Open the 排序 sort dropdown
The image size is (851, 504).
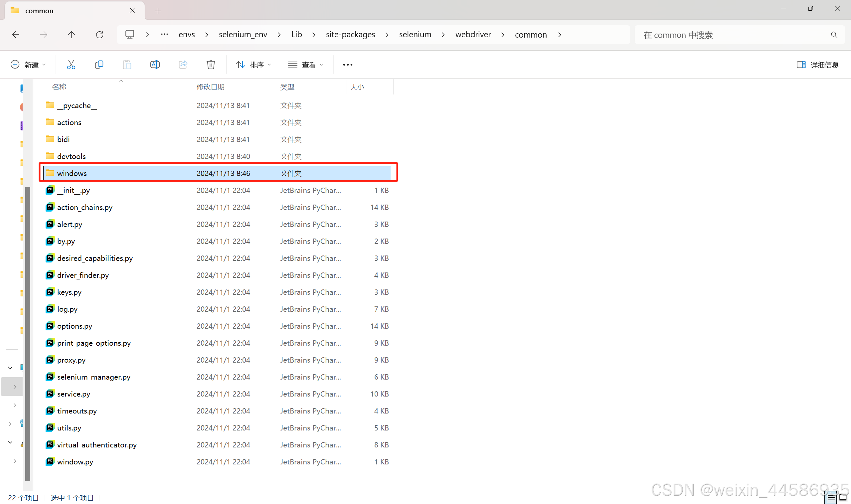pyautogui.click(x=253, y=65)
